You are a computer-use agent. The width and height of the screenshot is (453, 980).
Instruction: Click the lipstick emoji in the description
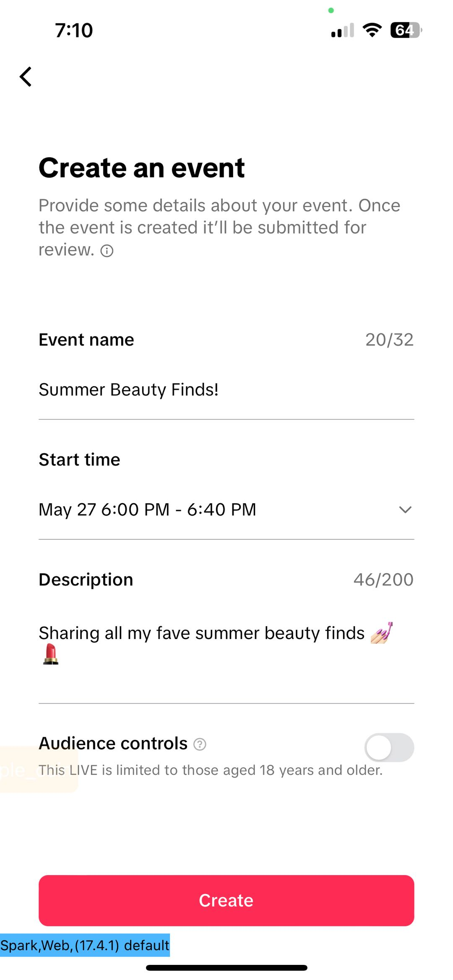(x=51, y=654)
